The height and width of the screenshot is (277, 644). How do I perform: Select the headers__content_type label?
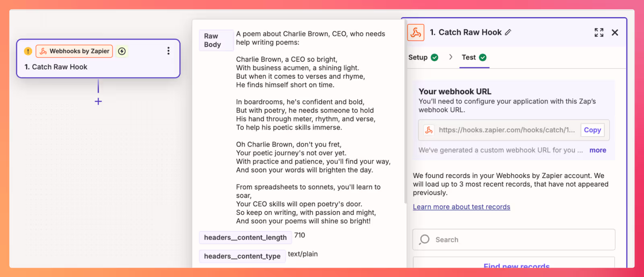pyautogui.click(x=242, y=256)
